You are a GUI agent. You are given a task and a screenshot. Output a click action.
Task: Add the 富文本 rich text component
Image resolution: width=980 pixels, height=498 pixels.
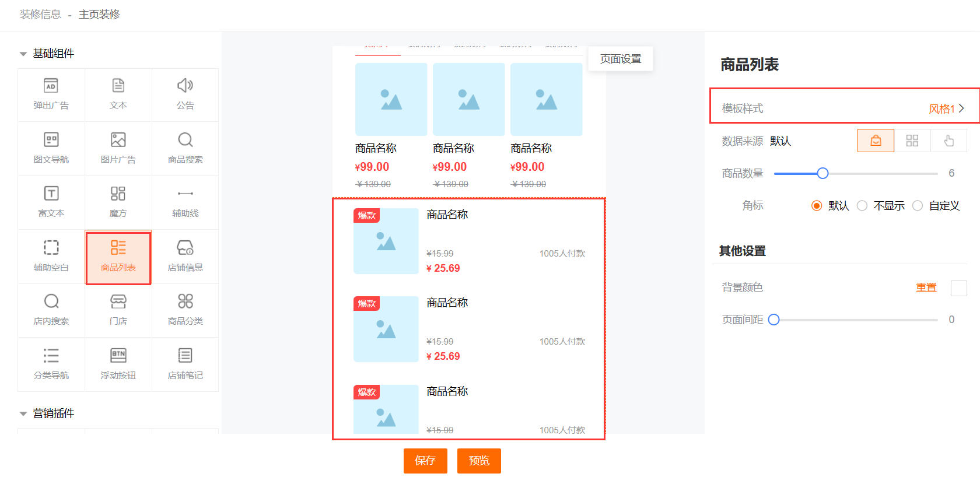(x=51, y=202)
